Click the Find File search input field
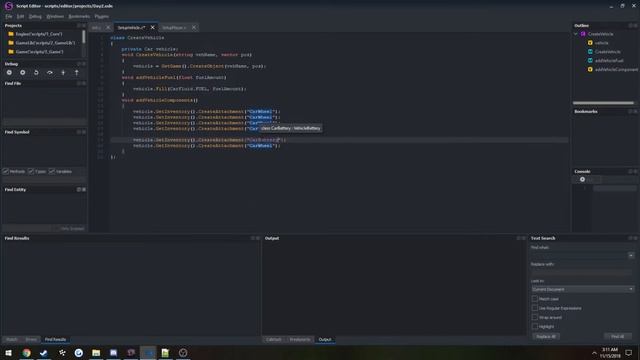 (44, 122)
